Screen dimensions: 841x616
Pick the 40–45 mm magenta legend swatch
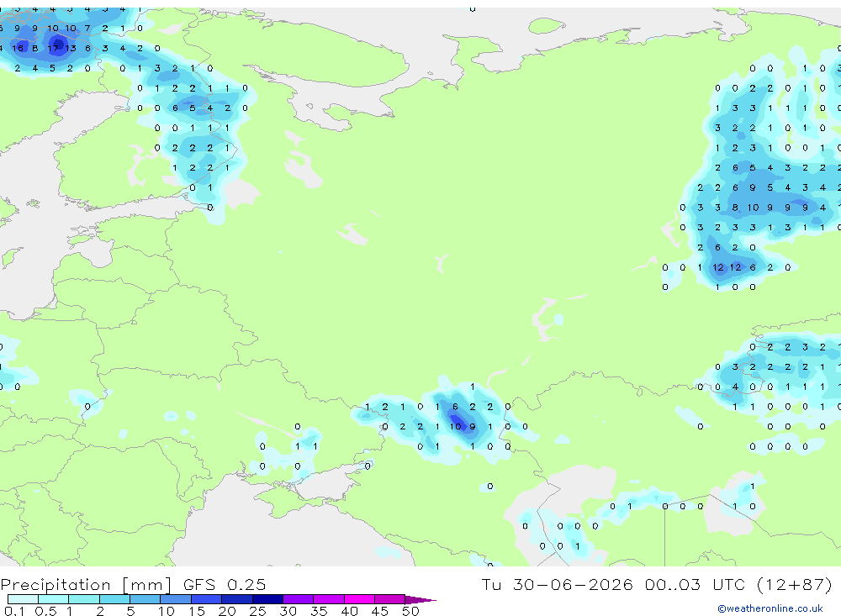359,599
